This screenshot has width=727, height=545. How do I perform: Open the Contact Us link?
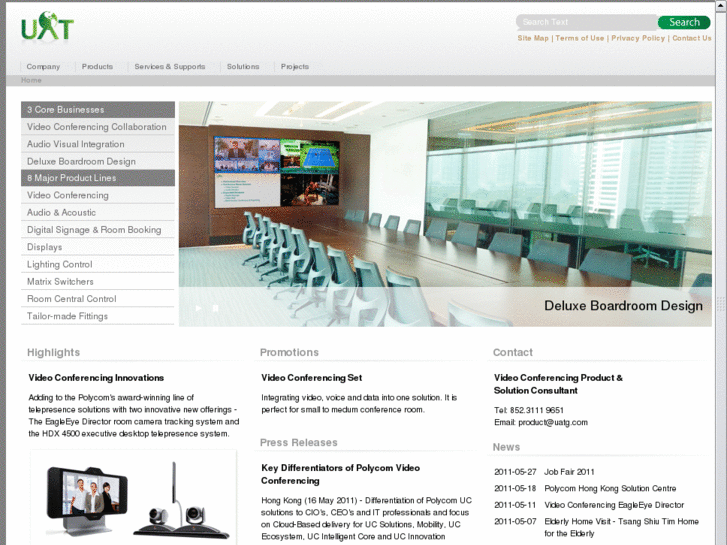tap(692, 38)
